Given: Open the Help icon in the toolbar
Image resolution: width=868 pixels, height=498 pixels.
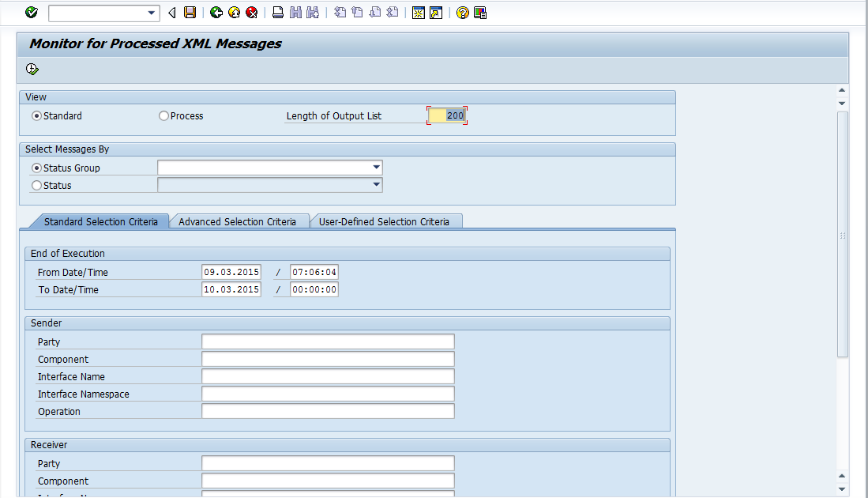Looking at the screenshot, I should pyautogui.click(x=462, y=12).
